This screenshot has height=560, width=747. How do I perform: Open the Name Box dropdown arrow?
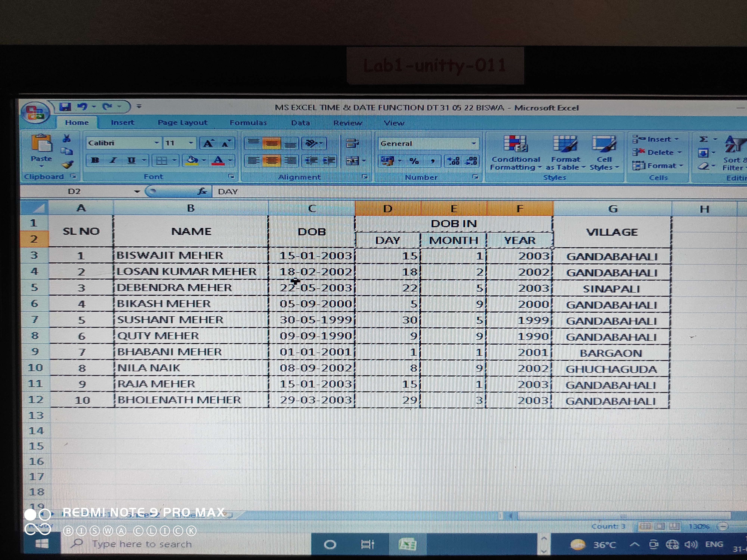(x=137, y=192)
